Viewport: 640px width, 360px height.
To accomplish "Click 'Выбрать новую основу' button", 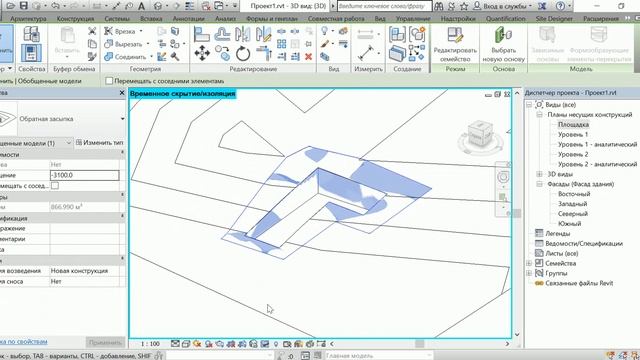I will pos(503,44).
